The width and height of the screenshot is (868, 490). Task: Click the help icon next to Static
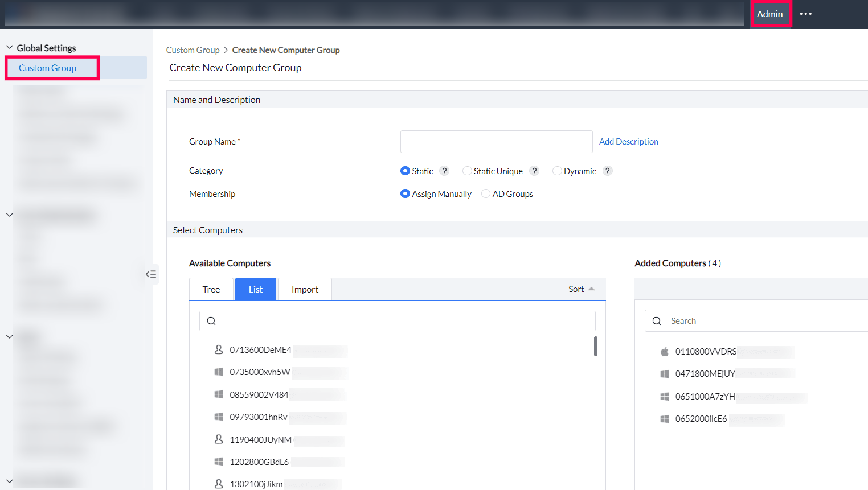click(x=444, y=171)
